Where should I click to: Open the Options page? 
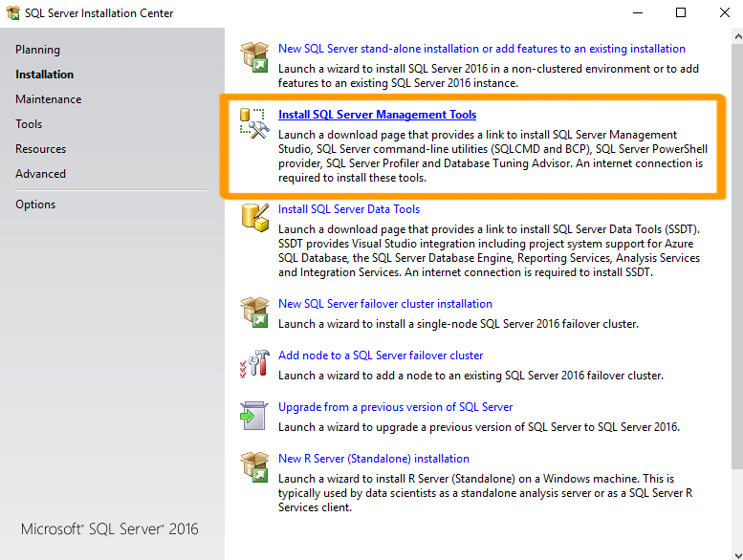point(35,205)
